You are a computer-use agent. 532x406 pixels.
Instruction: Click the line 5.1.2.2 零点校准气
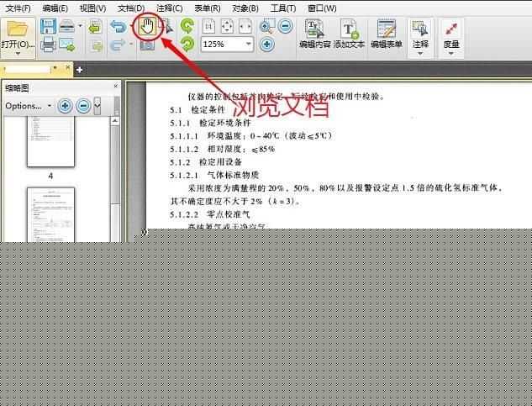point(210,214)
